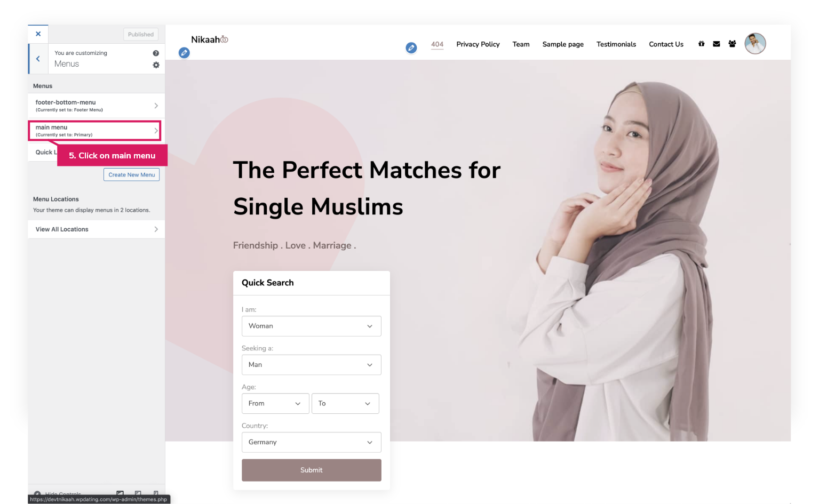819x504 pixels.
Task: Click the Submit search button
Action: coord(311,470)
